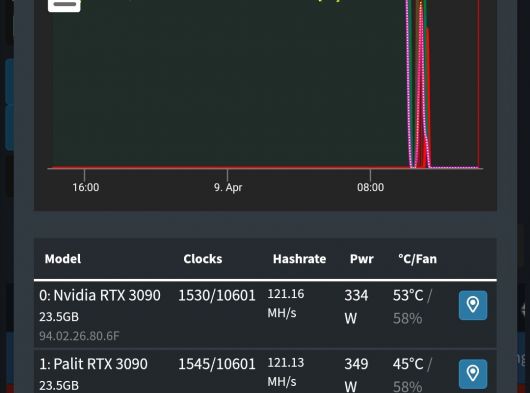
Task: Select the Clocks column header
Action: pos(203,259)
